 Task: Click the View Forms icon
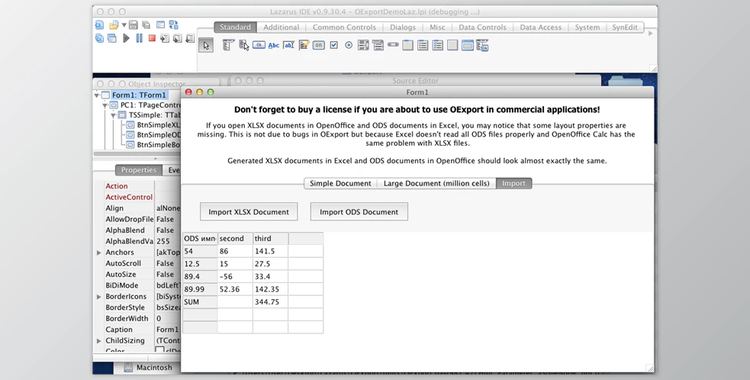[111, 38]
